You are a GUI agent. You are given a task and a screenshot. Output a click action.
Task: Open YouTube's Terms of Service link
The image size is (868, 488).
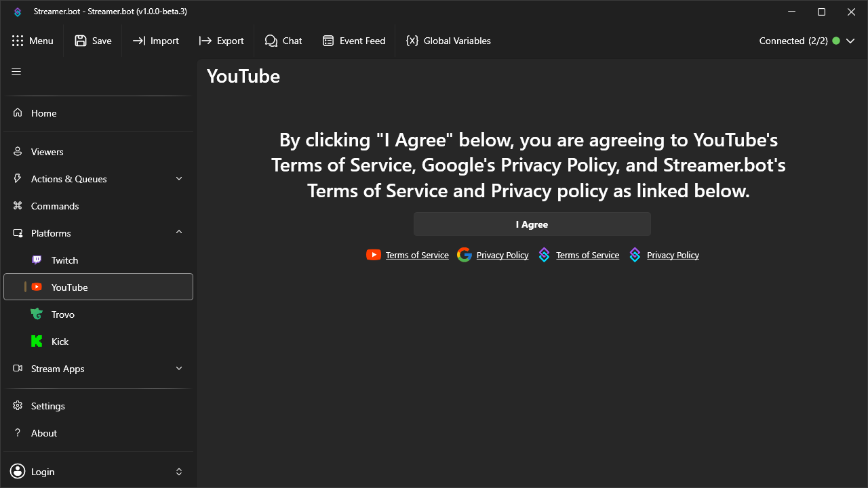coord(417,255)
